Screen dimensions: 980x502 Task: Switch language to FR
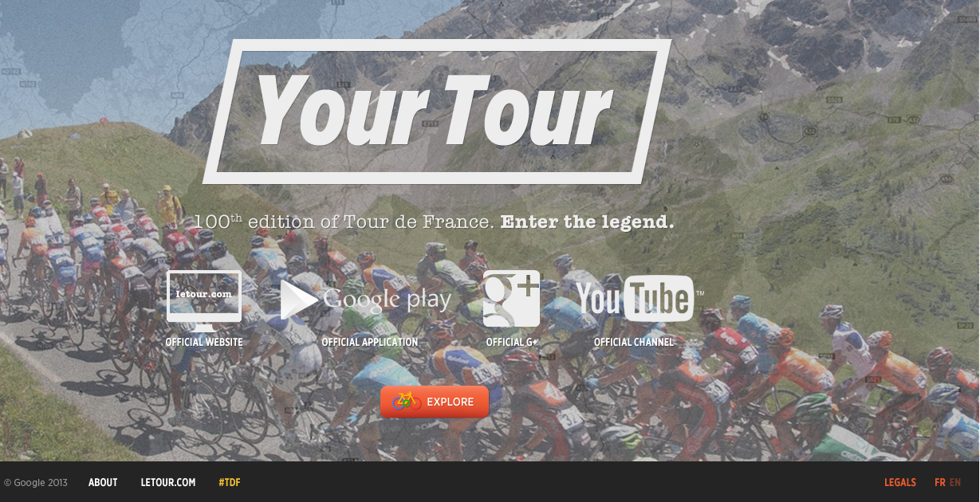coord(940,483)
